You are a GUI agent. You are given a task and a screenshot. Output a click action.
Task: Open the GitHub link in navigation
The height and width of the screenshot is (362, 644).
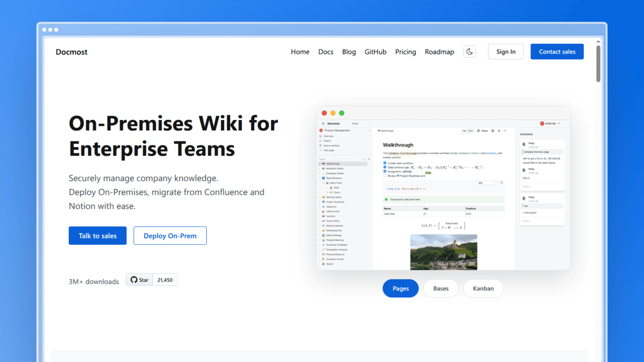(375, 52)
